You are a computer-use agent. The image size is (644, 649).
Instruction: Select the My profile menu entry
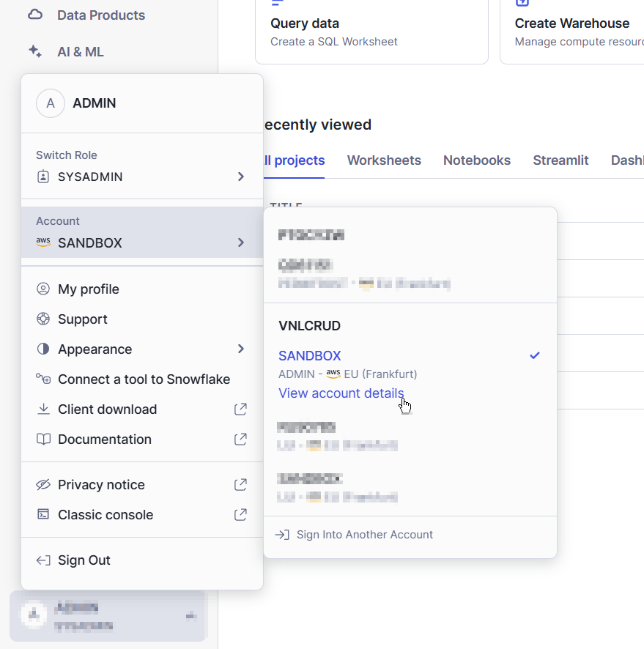(x=142, y=289)
